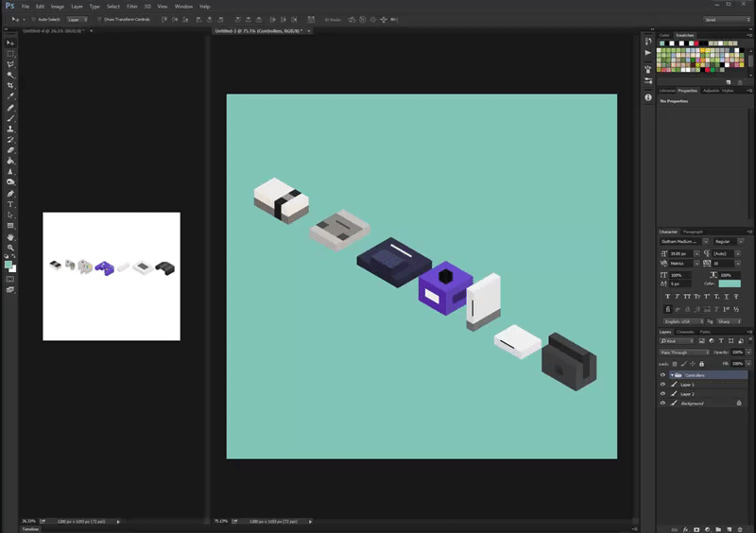This screenshot has width=756, height=533.
Task: Select the Eraser tool
Action: pos(10,150)
